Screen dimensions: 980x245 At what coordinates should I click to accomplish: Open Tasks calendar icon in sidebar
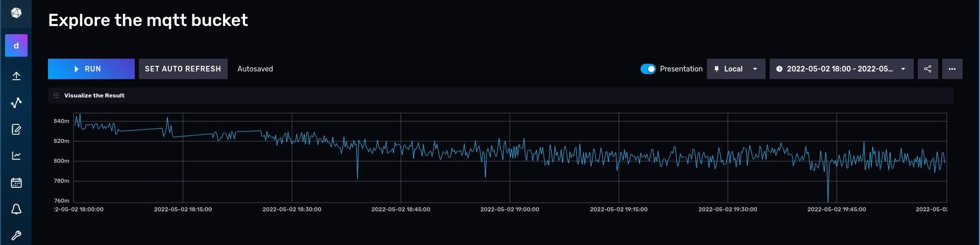[x=16, y=182]
